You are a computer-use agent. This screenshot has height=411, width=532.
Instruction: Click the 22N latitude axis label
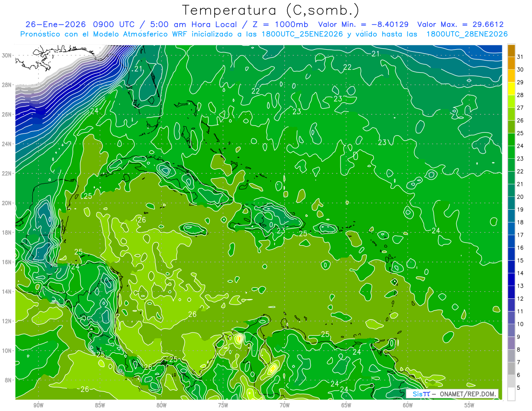(7, 173)
